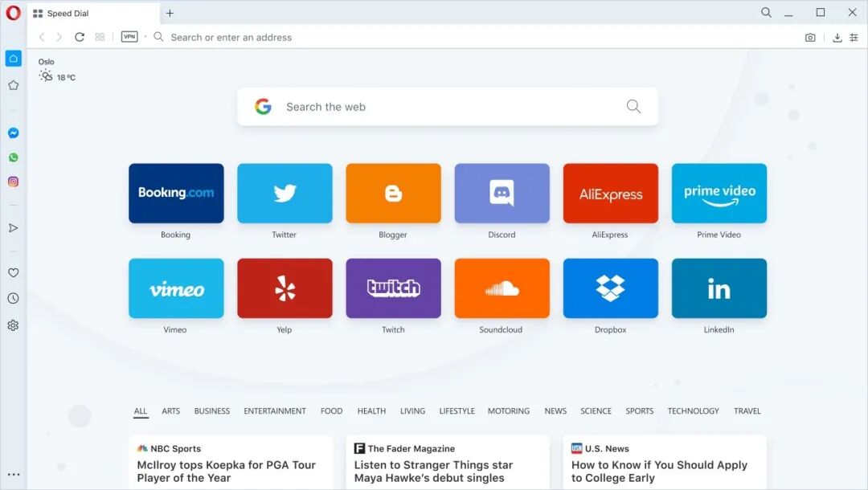Open the Blogger speed dial tile

pyautogui.click(x=393, y=193)
